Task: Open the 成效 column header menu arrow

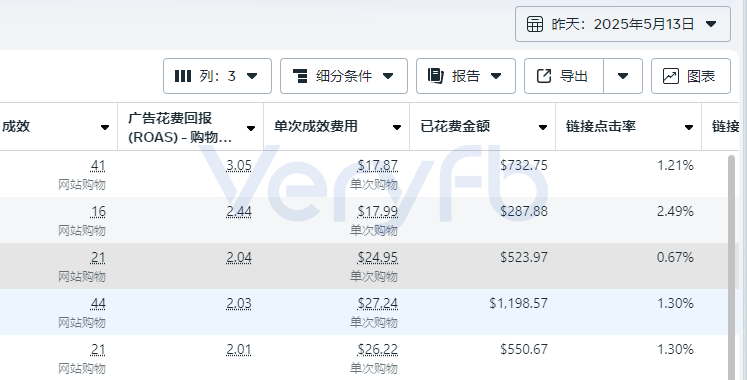Action: coord(105,127)
